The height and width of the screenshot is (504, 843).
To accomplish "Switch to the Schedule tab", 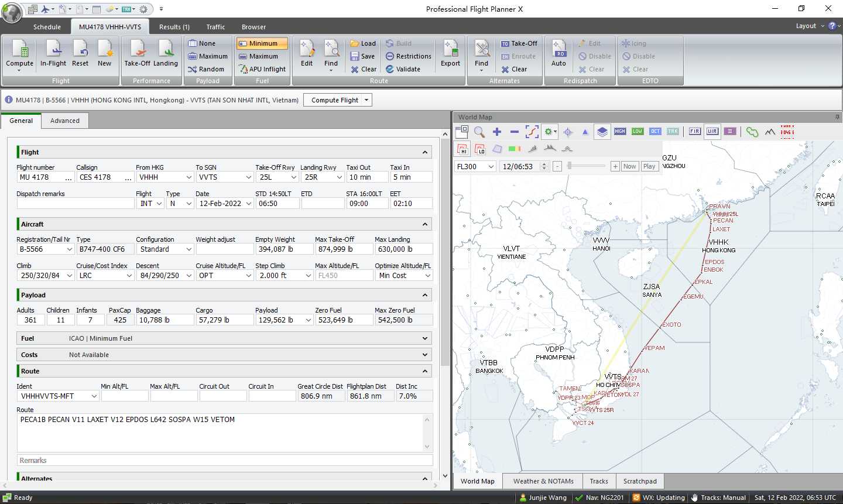I will click(x=47, y=27).
